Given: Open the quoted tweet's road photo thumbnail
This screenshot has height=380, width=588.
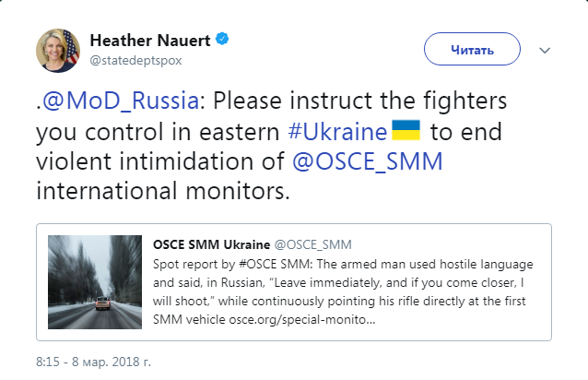Looking at the screenshot, I should click(95, 282).
